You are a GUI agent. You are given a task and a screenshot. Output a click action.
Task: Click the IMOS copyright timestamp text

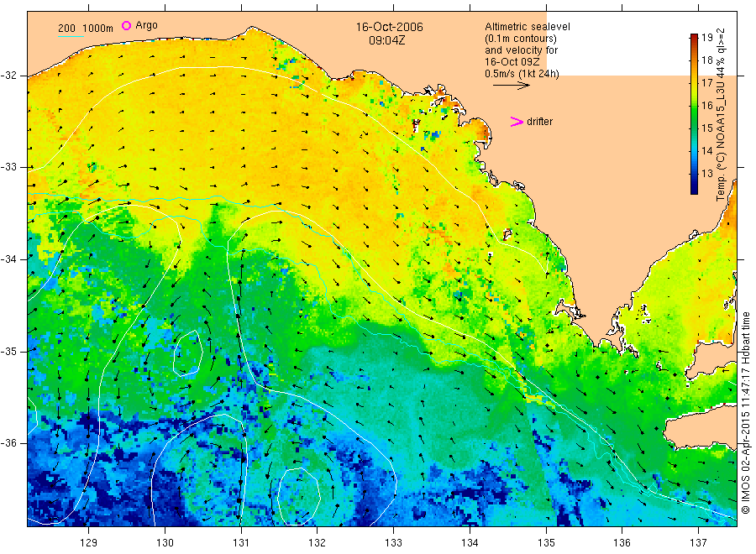[746, 412]
